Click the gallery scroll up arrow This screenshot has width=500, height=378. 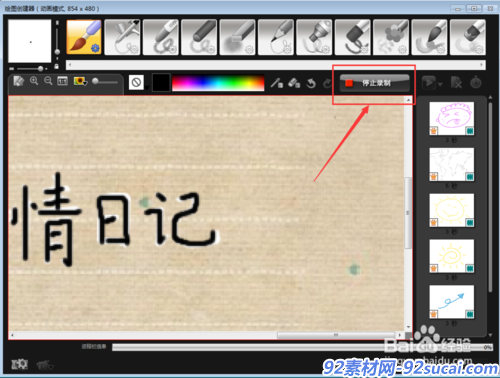(x=490, y=97)
